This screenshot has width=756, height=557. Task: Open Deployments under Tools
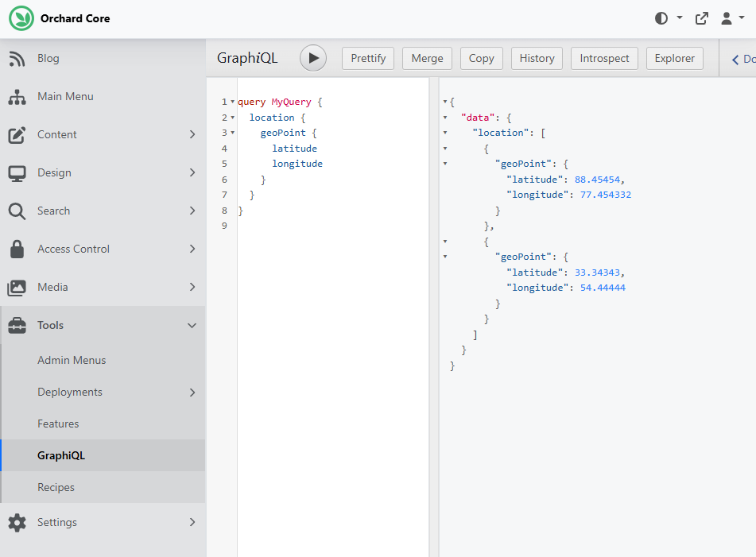coord(70,392)
